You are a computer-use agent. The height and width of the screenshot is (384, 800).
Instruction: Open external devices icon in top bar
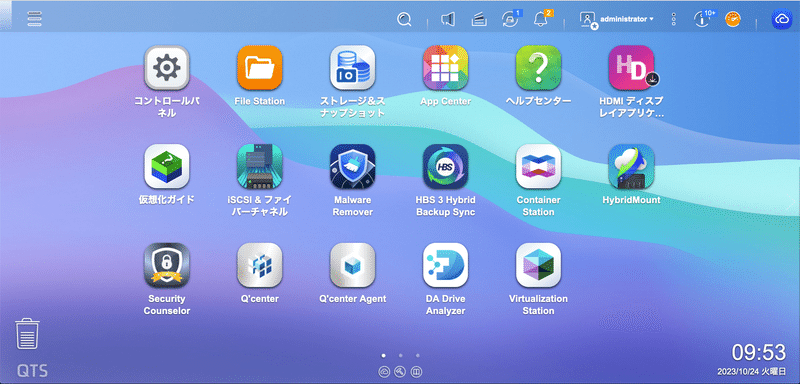coord(479,20)
